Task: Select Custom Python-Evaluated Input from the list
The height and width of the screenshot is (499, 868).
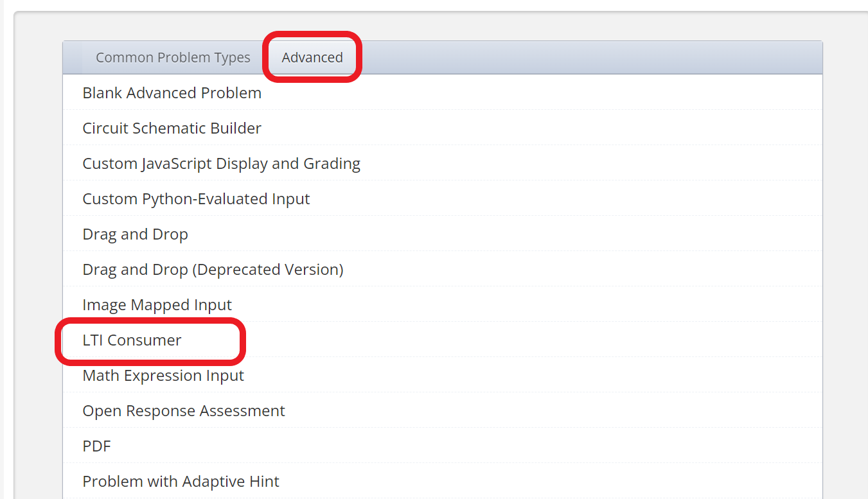Action: click(196, 198)
